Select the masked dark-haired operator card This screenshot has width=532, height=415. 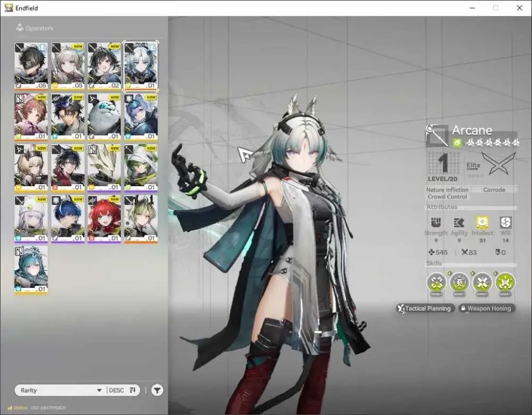31,67
